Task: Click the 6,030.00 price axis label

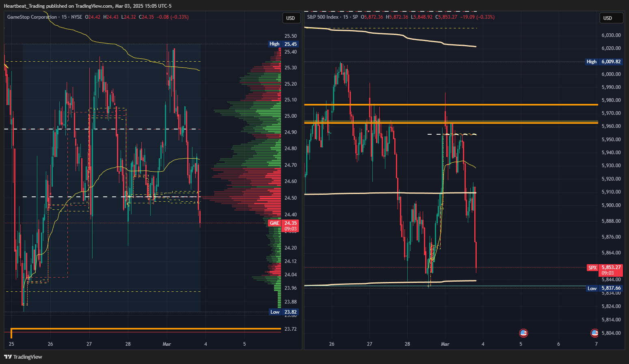Action: click(611, 35)
